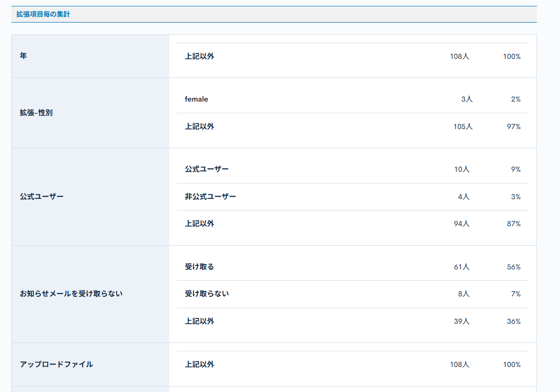Viewport: 560px width, 392px height.
Task: Click the 39人 count for 上記以外
Action: tap(461, 321)
